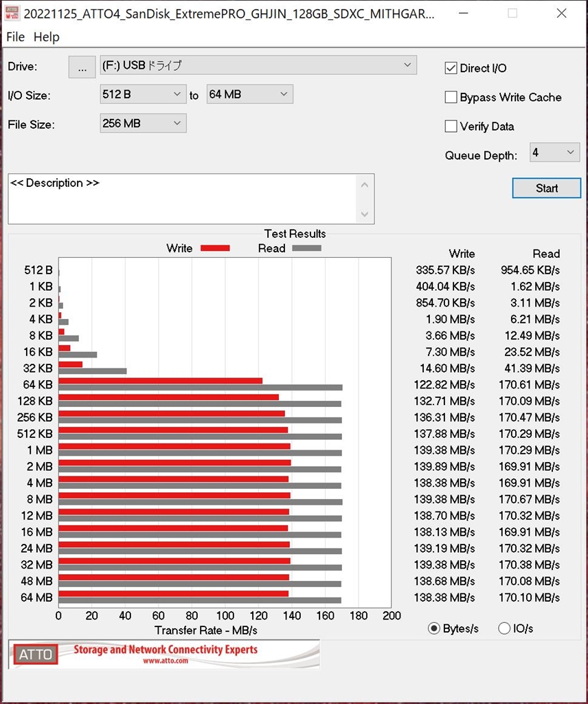The height and width of the screenshot is (704, 588).
Task: Click the 8 MB read value 170.67 MB/s
Action: pos(529,499)
